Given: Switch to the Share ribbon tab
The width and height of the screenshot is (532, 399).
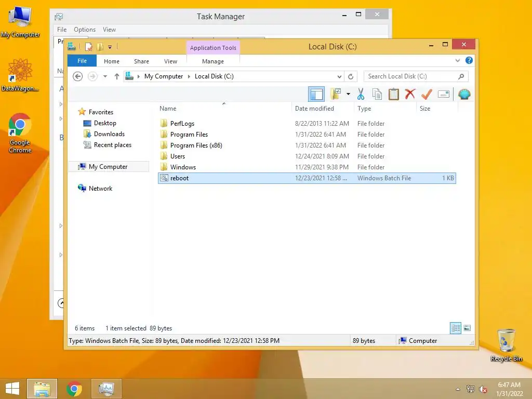Looking at the screenshot, I should click(x=141, y=61).
